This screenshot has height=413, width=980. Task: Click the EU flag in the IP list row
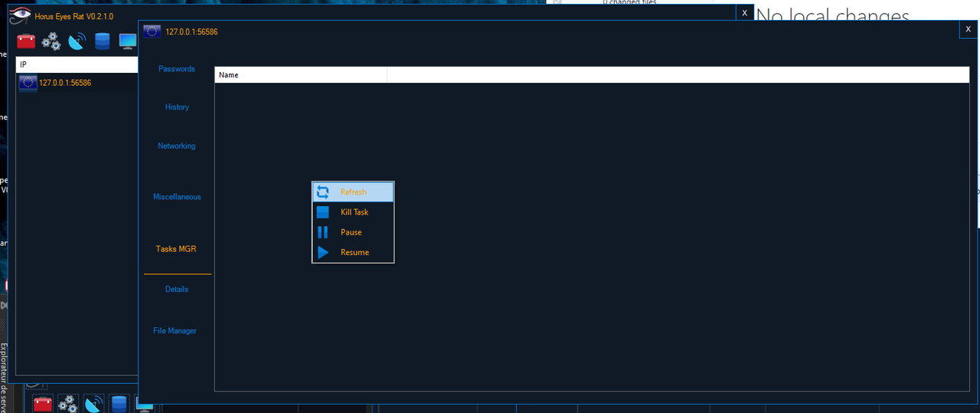point(28,83)
